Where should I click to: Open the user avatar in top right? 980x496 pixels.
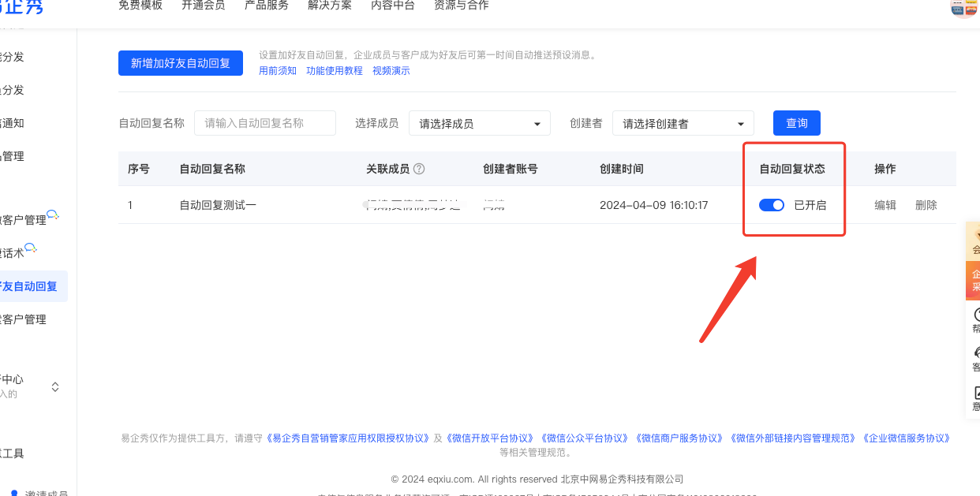[x=965, y=8]
